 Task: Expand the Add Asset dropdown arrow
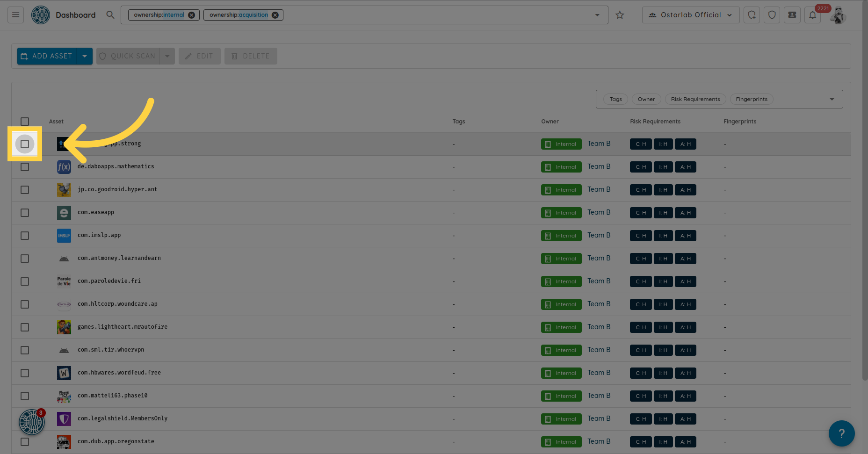coord(85,56)
